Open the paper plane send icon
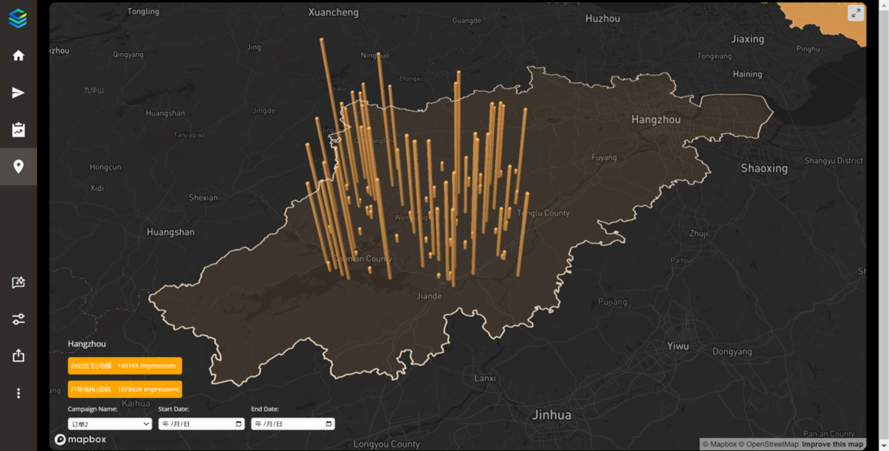The height and width of the screenshot is (451, 889). [18, 93]
